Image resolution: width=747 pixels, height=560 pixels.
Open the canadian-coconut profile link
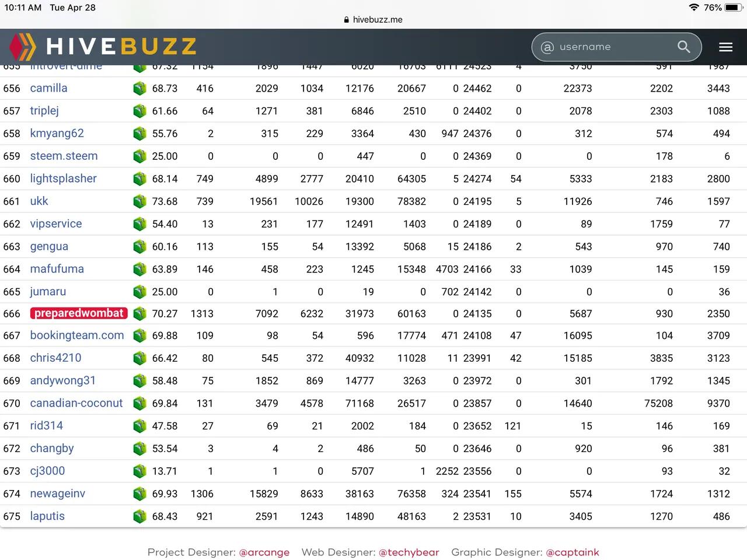tap(76, 403)
